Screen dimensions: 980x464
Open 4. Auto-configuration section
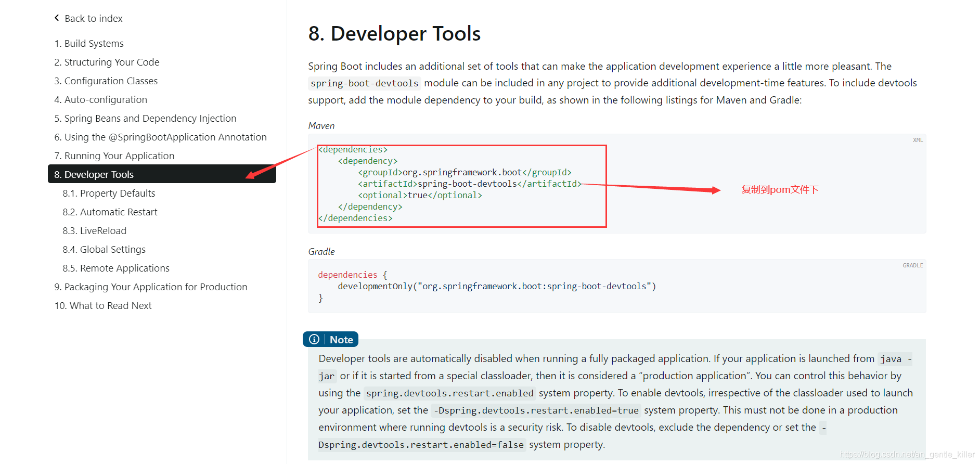(x=101, y=99)
